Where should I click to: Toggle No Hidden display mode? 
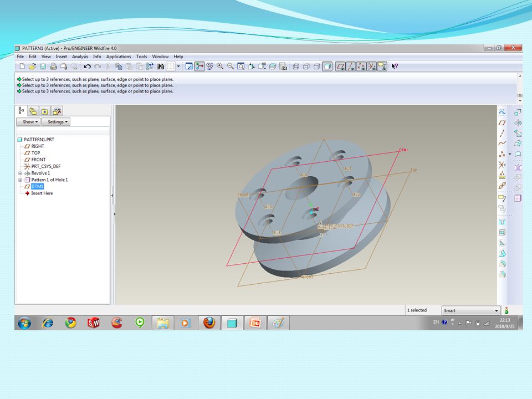317,66
